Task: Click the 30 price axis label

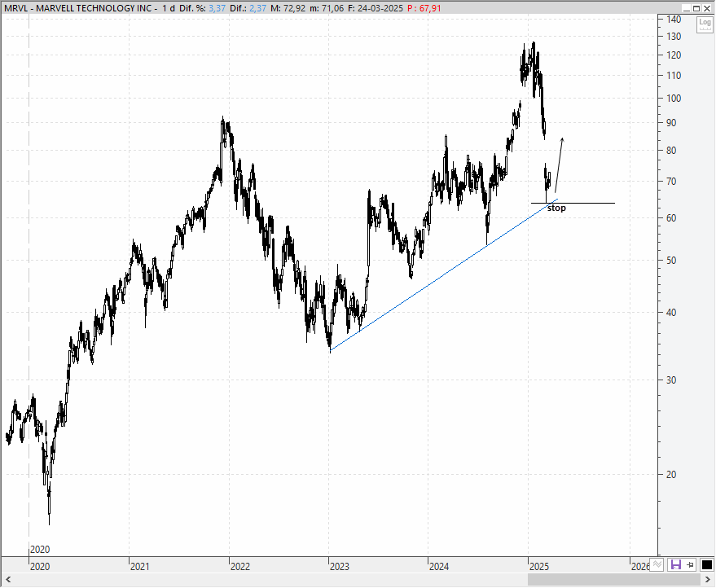Action: pyautogui.click(x=671, y=380)
